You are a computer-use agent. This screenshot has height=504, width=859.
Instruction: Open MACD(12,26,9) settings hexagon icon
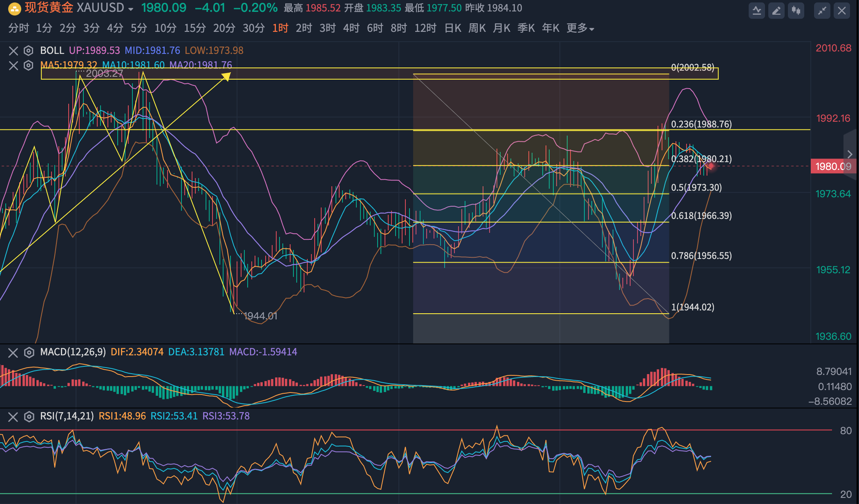[x=29, y=352]
